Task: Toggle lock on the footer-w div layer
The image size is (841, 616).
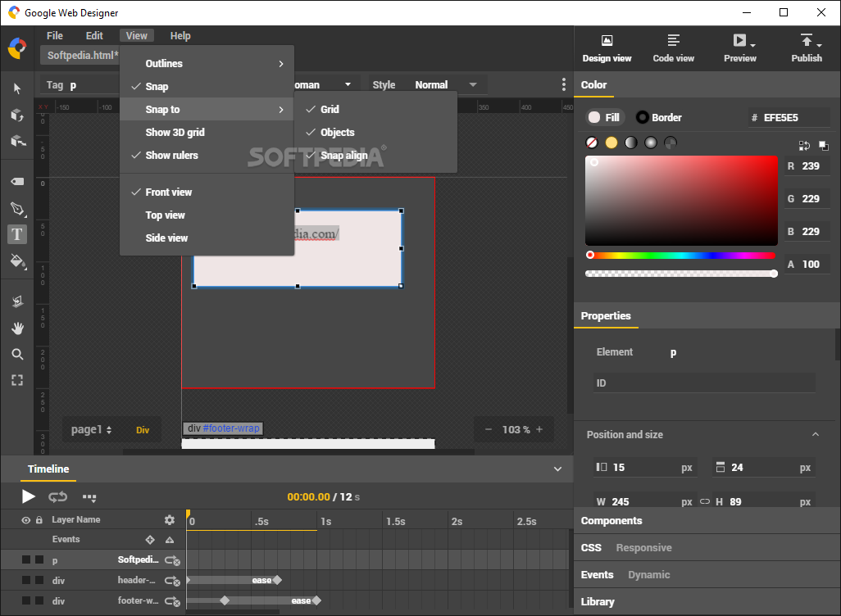Action: pyautogui.click(x=39, y=600)
